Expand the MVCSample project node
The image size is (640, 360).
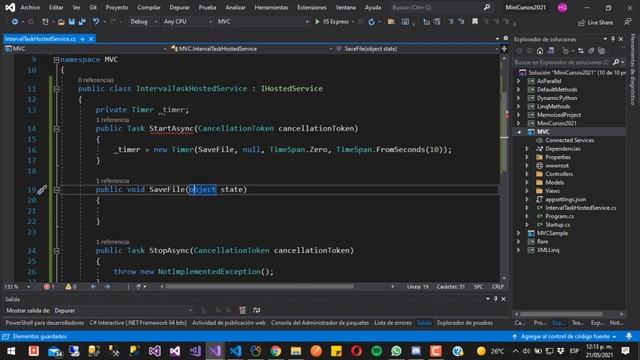tap(519, 233)
